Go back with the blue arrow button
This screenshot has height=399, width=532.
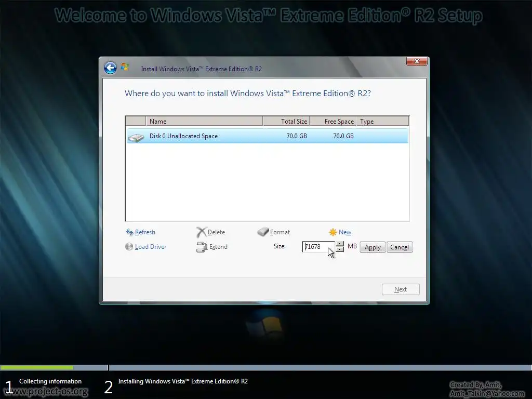pyautogui.click(x=110, y=68)
